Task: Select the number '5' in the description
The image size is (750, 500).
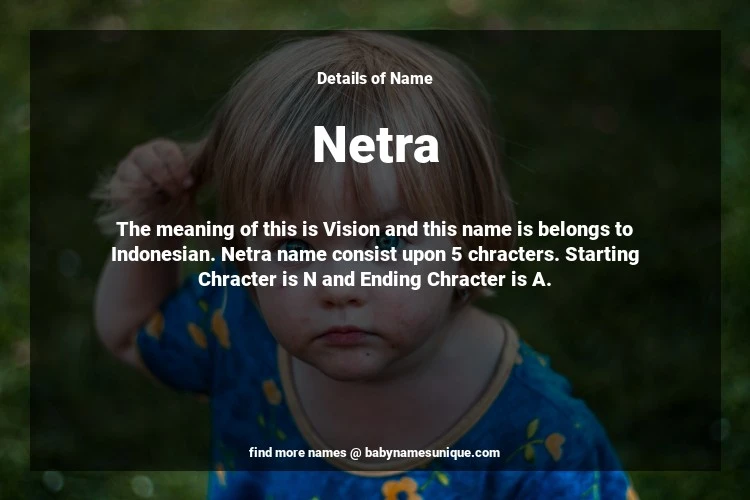Action: tap(457, 255)
